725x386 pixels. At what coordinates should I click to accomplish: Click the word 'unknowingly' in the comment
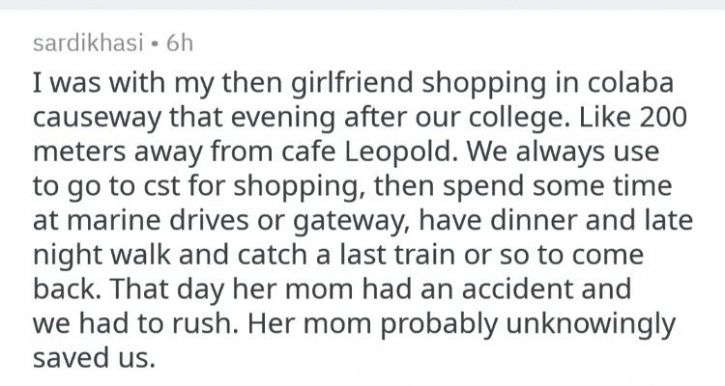(591, 325)
